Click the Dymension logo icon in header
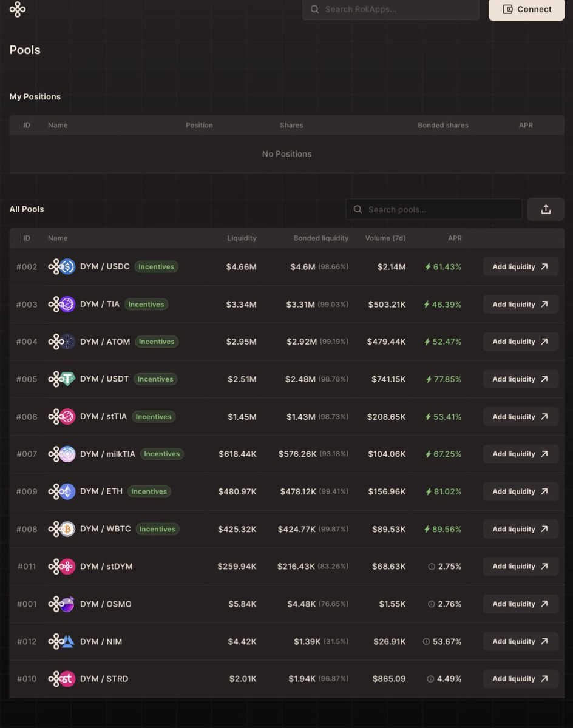The width and height of the screenshot is (573, 728). 18,9
